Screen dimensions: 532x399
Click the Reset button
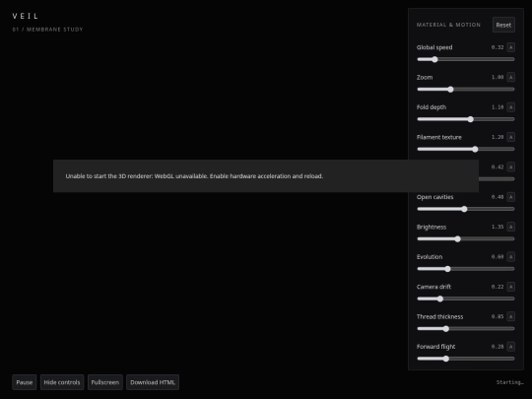click(x=503, y=25)
